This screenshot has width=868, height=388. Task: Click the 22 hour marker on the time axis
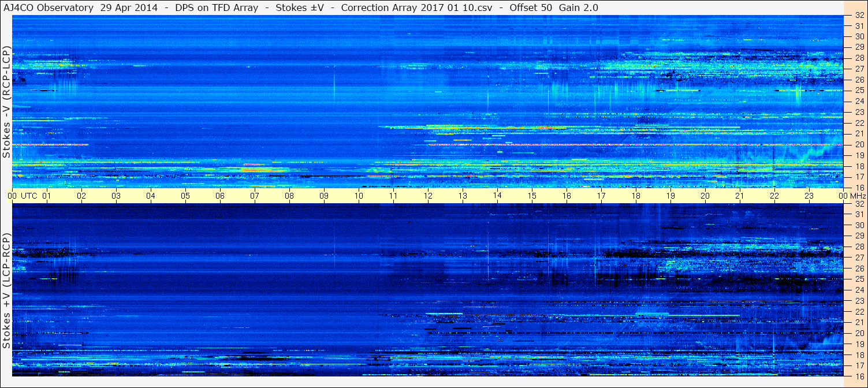(774, 196)
